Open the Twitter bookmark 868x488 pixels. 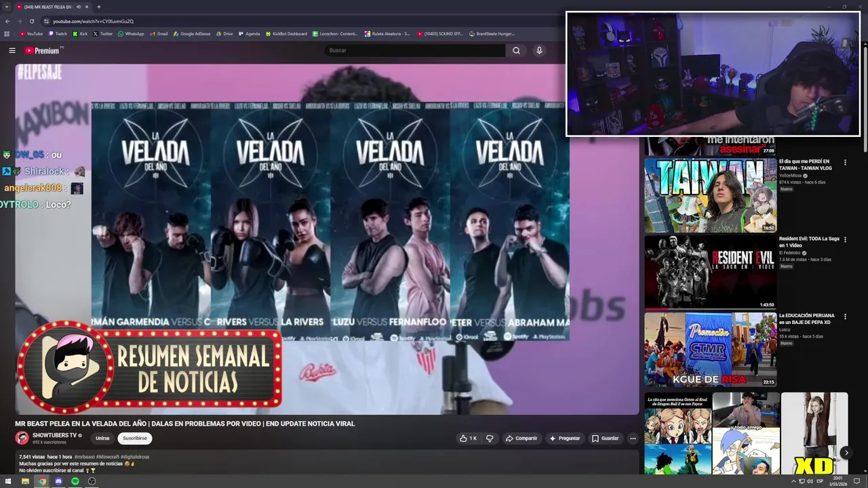tap(103, 33)
